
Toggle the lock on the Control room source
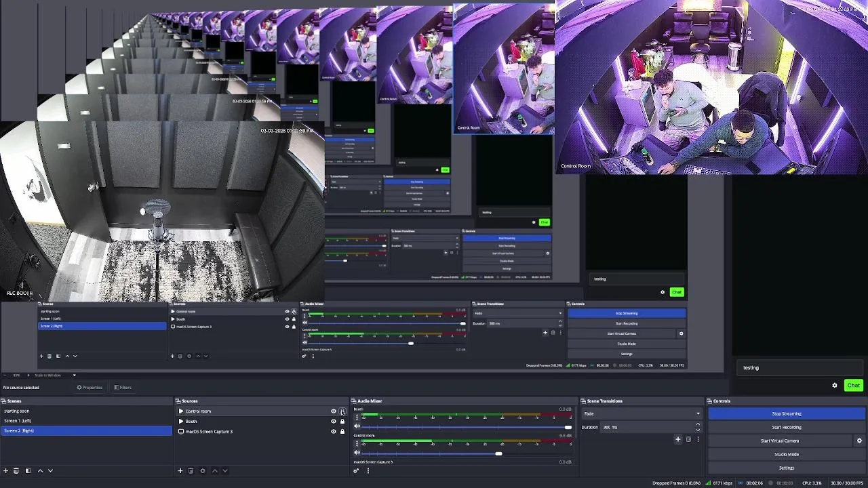tap(342, 411)
